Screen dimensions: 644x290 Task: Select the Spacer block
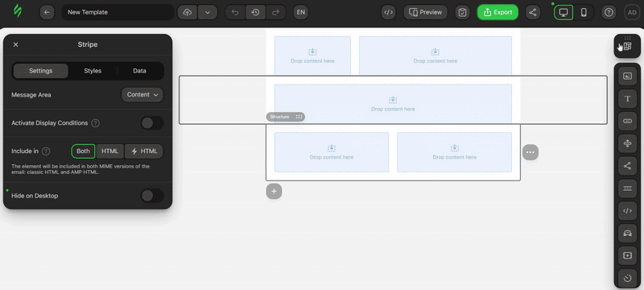click(627, 143)
